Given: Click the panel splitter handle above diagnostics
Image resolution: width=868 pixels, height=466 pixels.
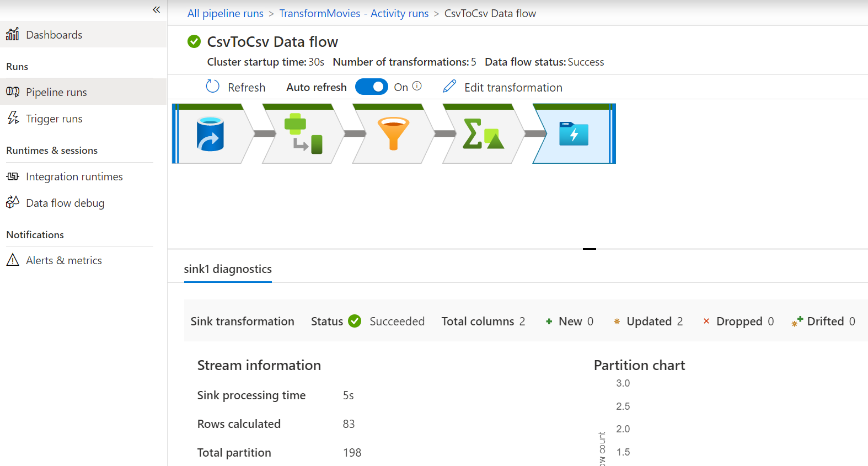Looking at the screenshot, I should pyautogui.click(x=590, y=249).
